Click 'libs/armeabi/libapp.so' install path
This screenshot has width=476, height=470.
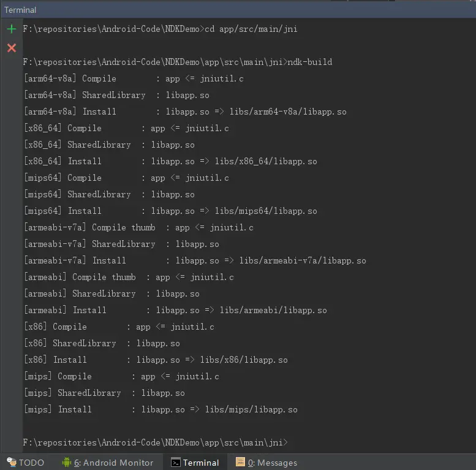[x=273, y=310]
